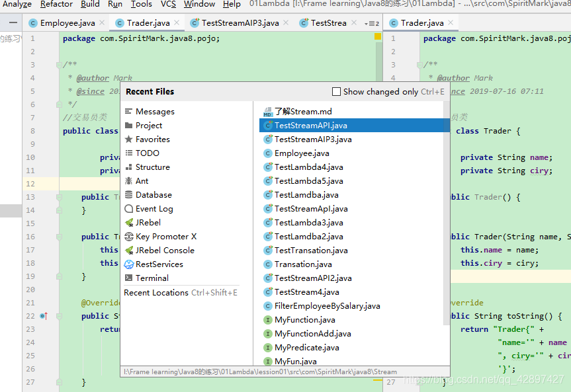Open the Build menu
Image resolution: width=571 pixels, height=392 pixels.
click(90, 5)
